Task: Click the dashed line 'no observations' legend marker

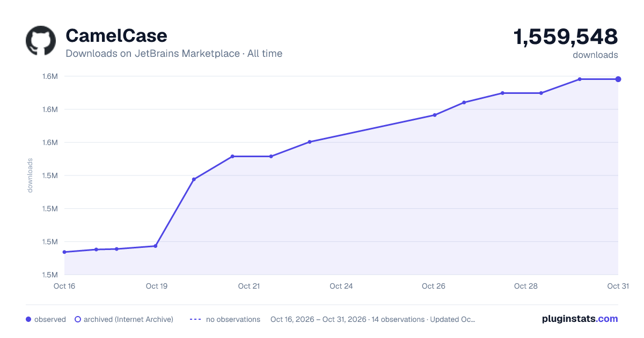Action: coord(195,319)
